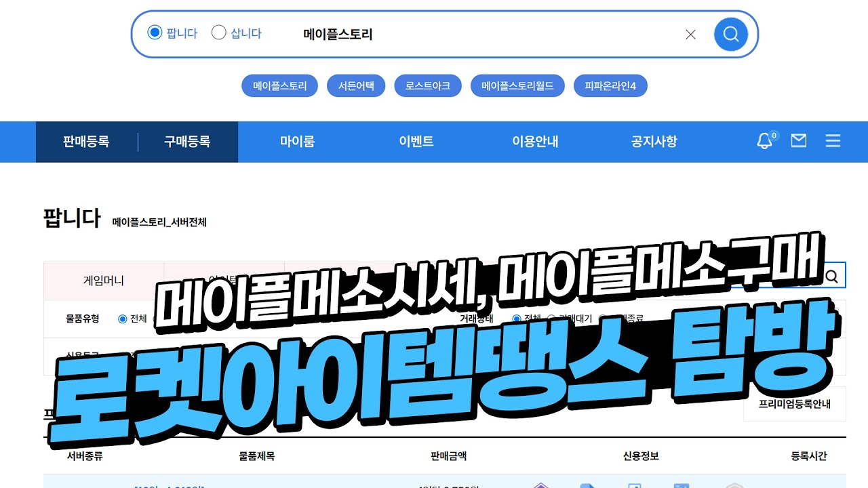868x488 pixels.
Task: Select the 삽니다 radio button
Action: [x=218, y=33]
